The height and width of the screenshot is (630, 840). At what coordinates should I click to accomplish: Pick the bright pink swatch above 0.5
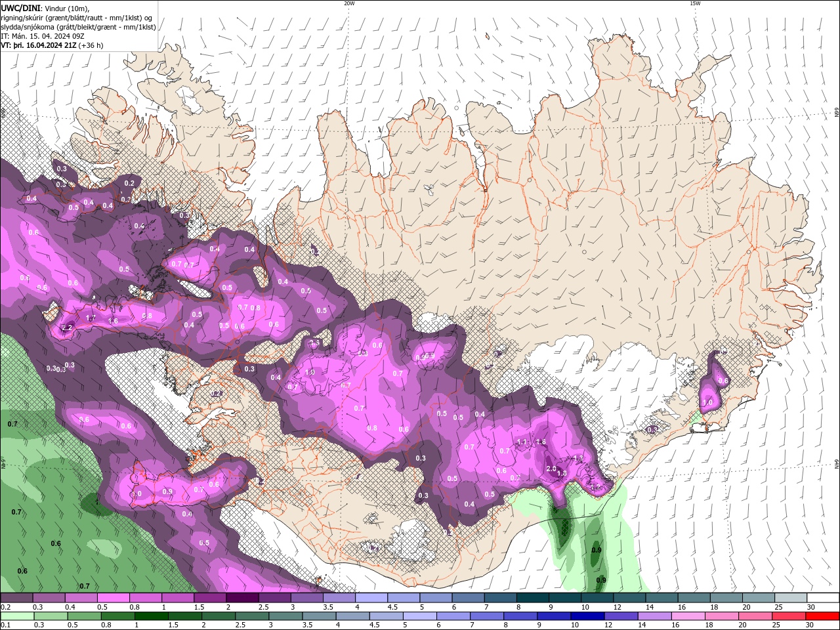pos(113,598)
